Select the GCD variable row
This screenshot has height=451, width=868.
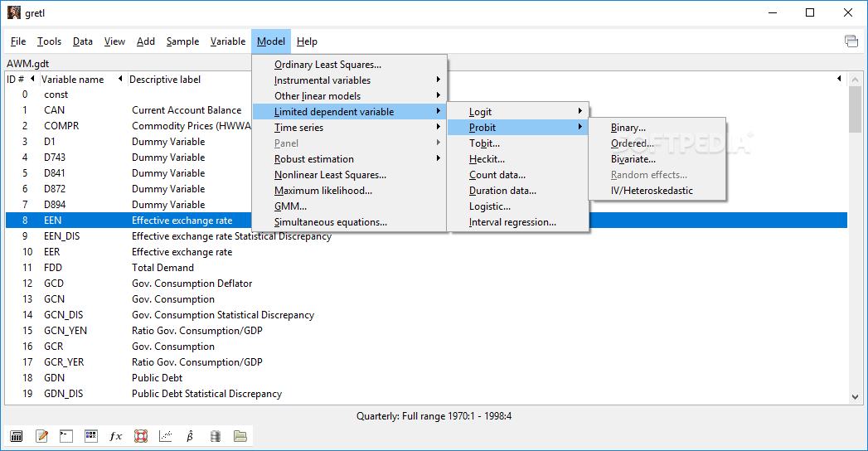click(426, 284)
